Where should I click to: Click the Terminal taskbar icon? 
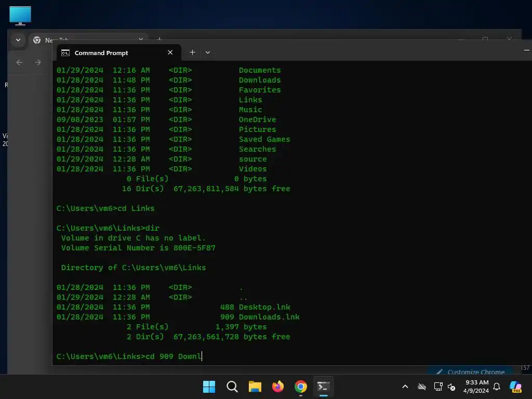(323, 387)
